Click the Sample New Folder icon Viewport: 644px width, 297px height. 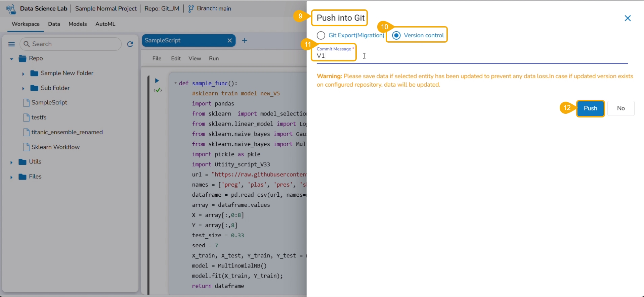(x=34, y=73)
